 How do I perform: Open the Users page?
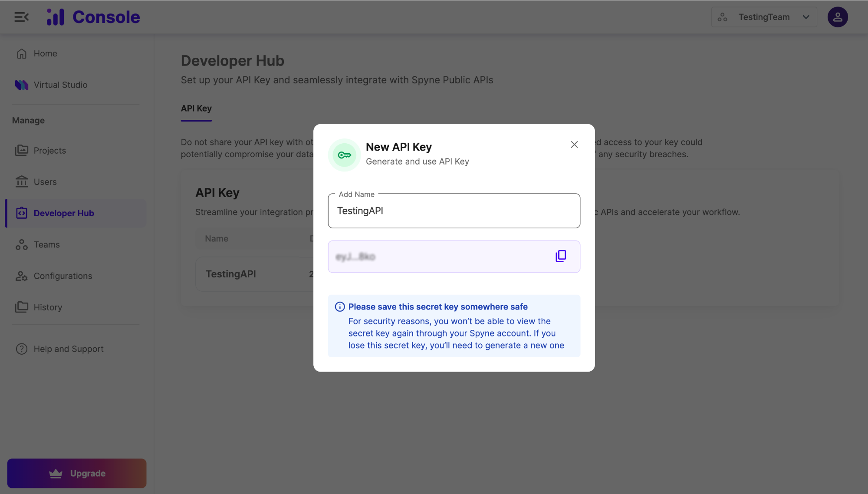click(x=45, y=182)
